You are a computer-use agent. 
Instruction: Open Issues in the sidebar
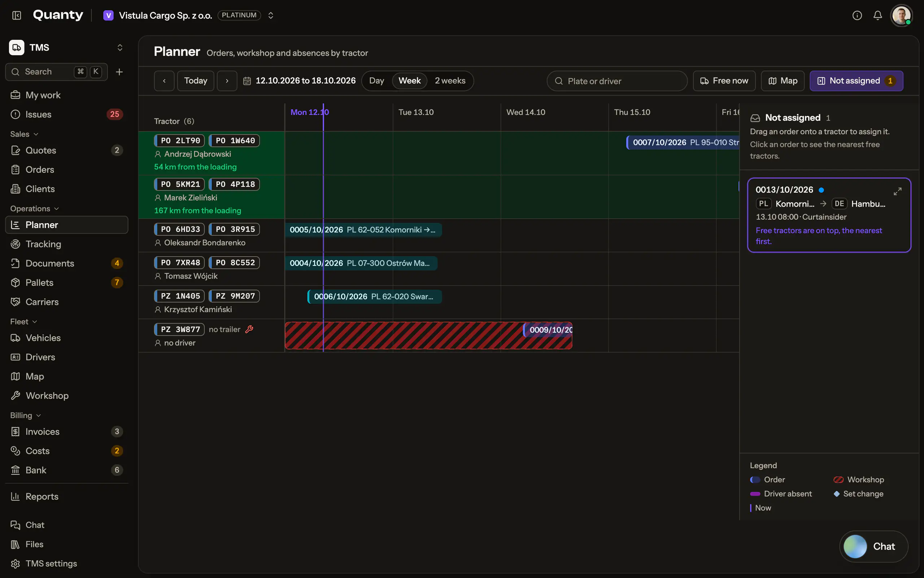(67, 114)
